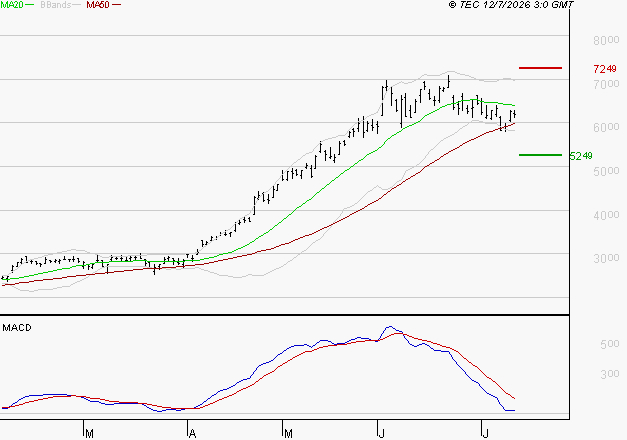The height and width of the screenshot is (440, 627).
Task: Click the MA50 legend label
Action: tap(98, 5)
